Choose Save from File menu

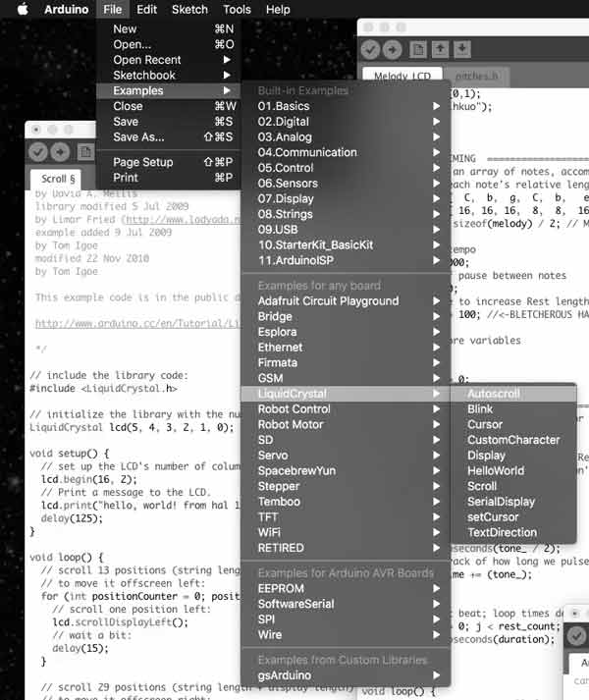click(169, 122)
